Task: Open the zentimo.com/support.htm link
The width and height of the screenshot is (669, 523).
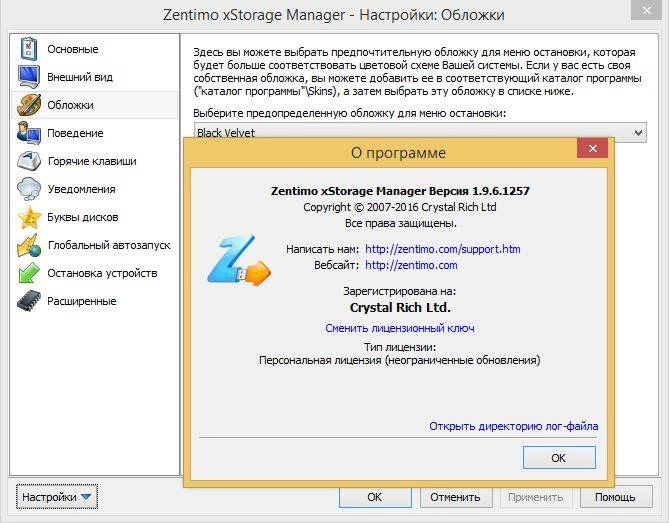Action: pos(443,249)
